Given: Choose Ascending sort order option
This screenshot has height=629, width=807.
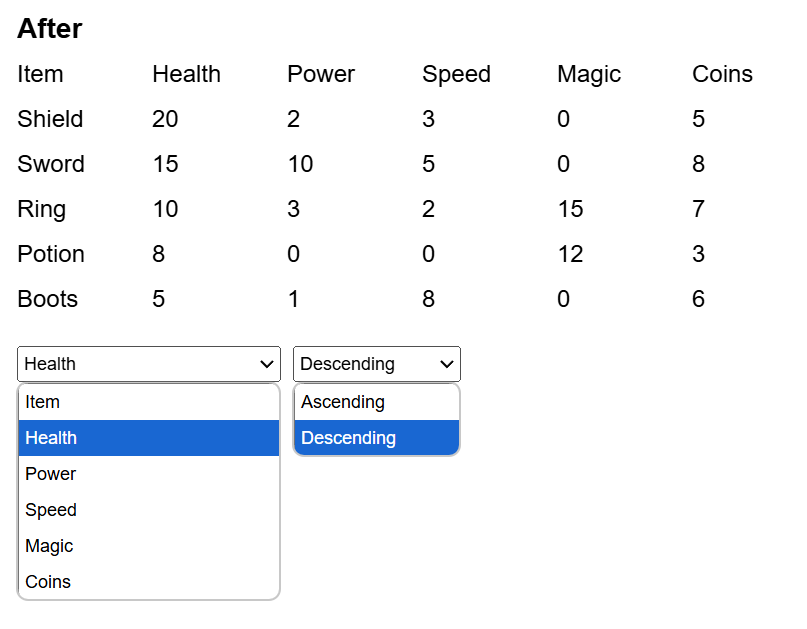Looking at the screenshot, I should (377, 402).
